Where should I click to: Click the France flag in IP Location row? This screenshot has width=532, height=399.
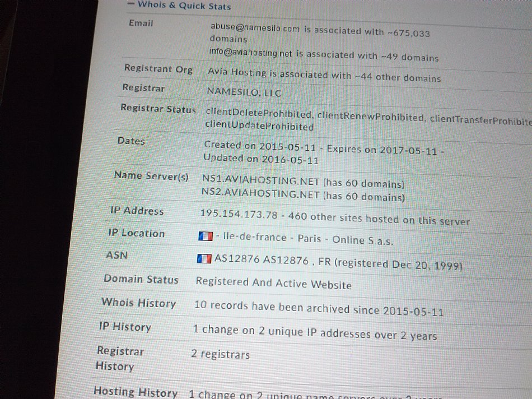click(205, 236)
